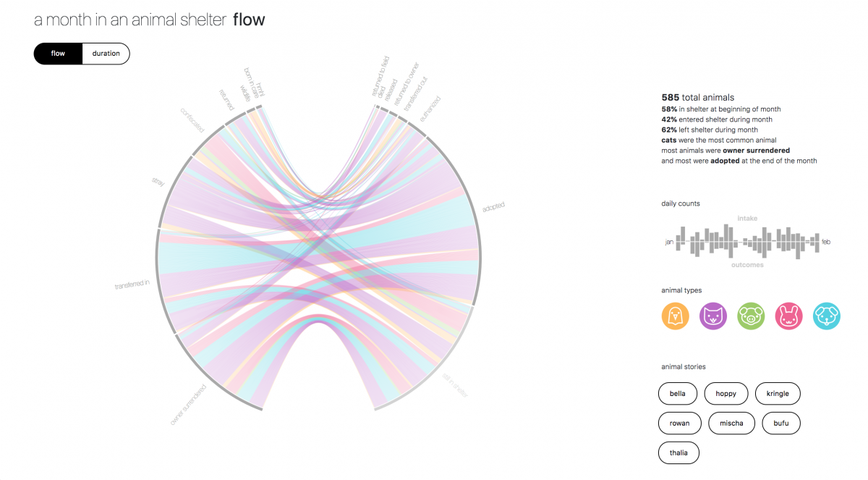Open bella's animal story
868x480 pixels.
(x=678, y=394)
